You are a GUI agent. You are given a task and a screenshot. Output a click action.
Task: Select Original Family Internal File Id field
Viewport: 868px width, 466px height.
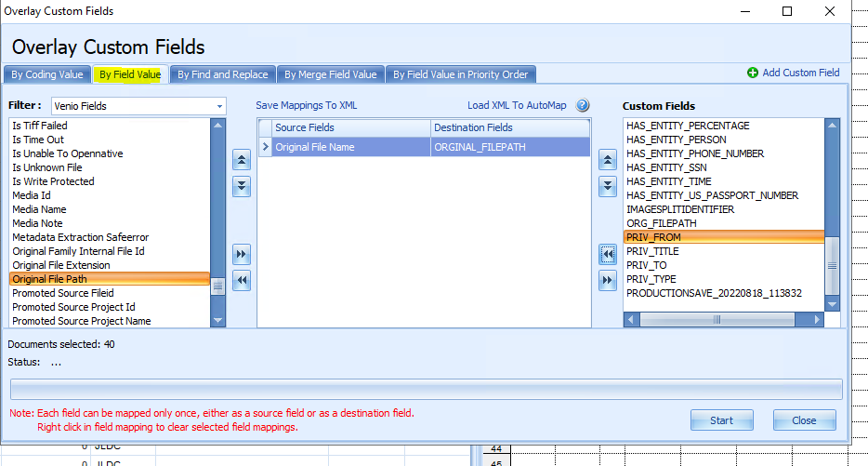coord(110,251)
